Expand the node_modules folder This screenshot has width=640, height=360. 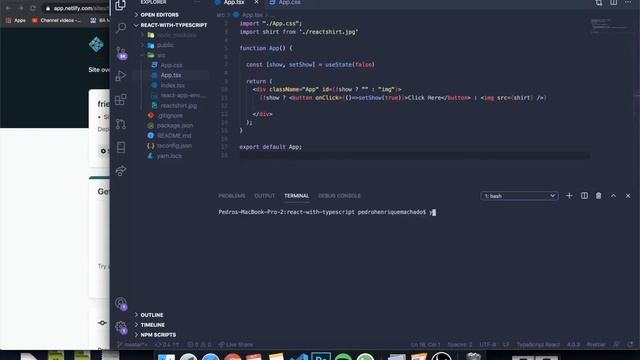176,35
